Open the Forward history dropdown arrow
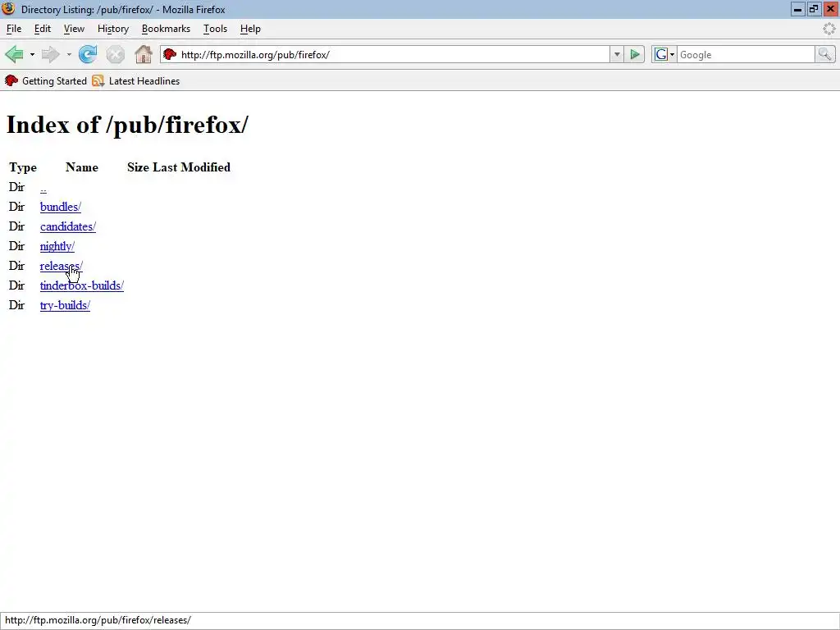The height and width of the screenshot is (630, 840). tap(69, 54)
